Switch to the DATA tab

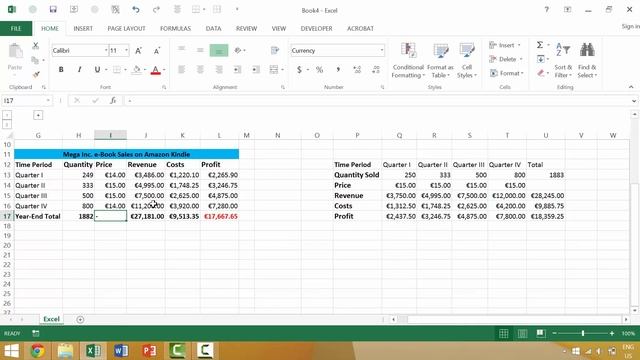(x=213, y=29)
